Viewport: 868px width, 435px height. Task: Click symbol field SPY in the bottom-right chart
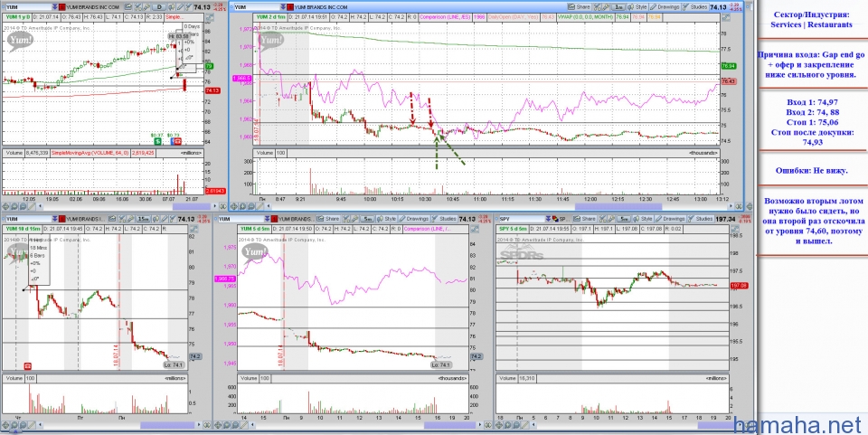click(x=522, y=219)
